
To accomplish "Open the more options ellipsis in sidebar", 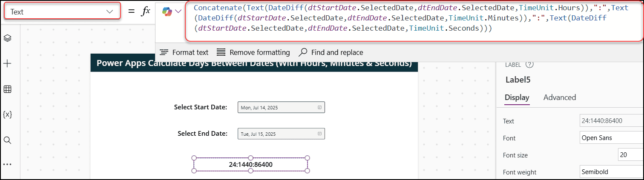I will click(7, 164).
